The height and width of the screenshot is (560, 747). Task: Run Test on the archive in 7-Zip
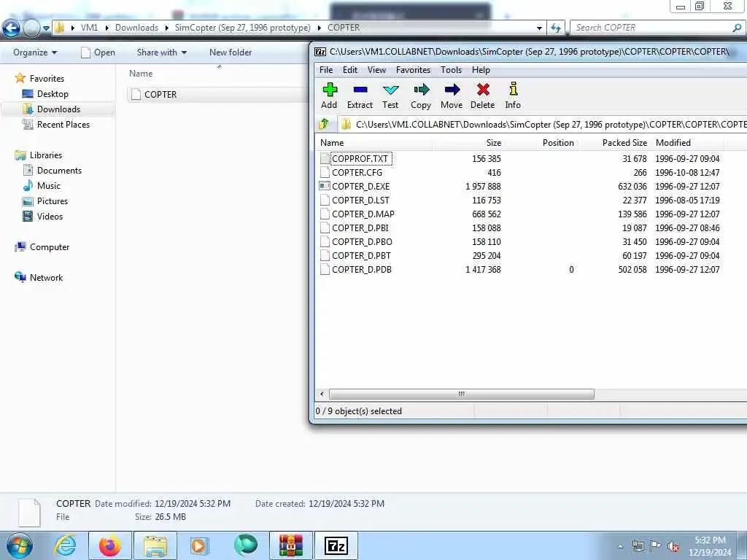pyautogui.click(x=390, y=96)
